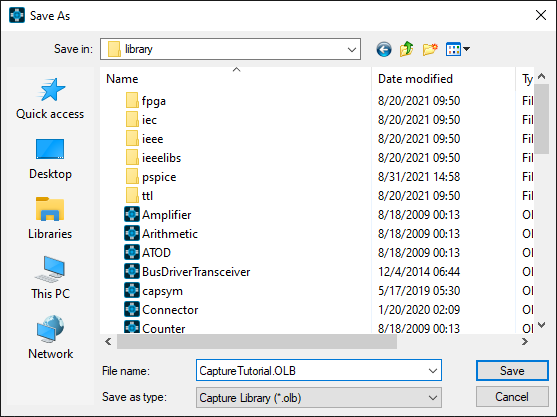
Task: Sort files by Name column header
Action: (x=236, y=79)
